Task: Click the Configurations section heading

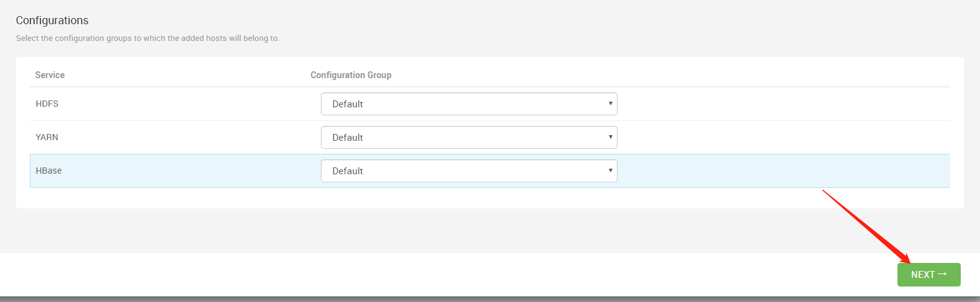Action: pos(52,20)
